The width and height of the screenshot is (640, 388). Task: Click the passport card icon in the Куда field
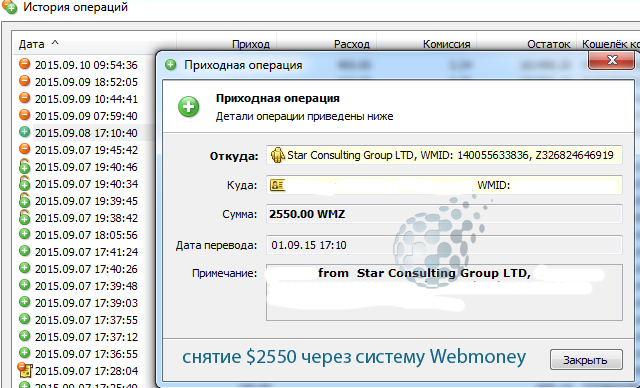(277, 185)
